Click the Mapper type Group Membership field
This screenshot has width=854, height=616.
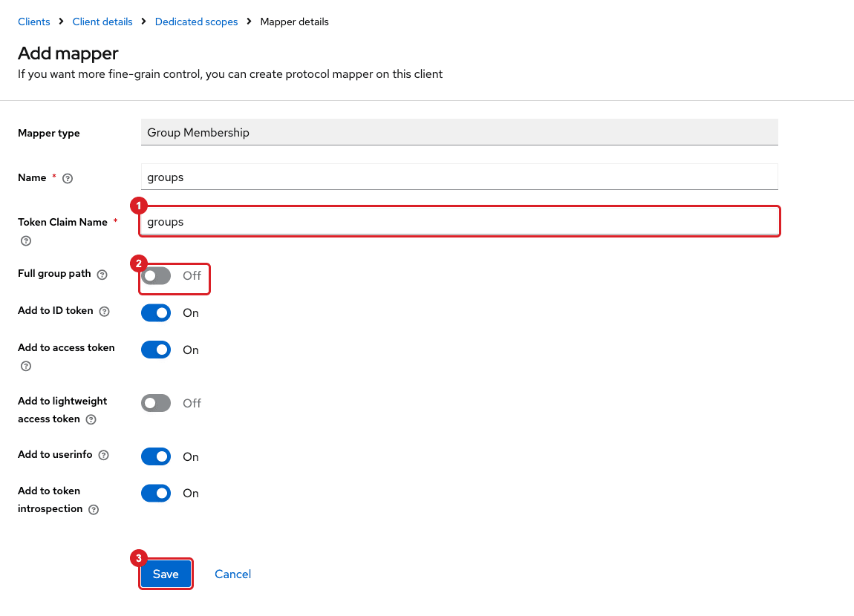(x=459, y=132)
